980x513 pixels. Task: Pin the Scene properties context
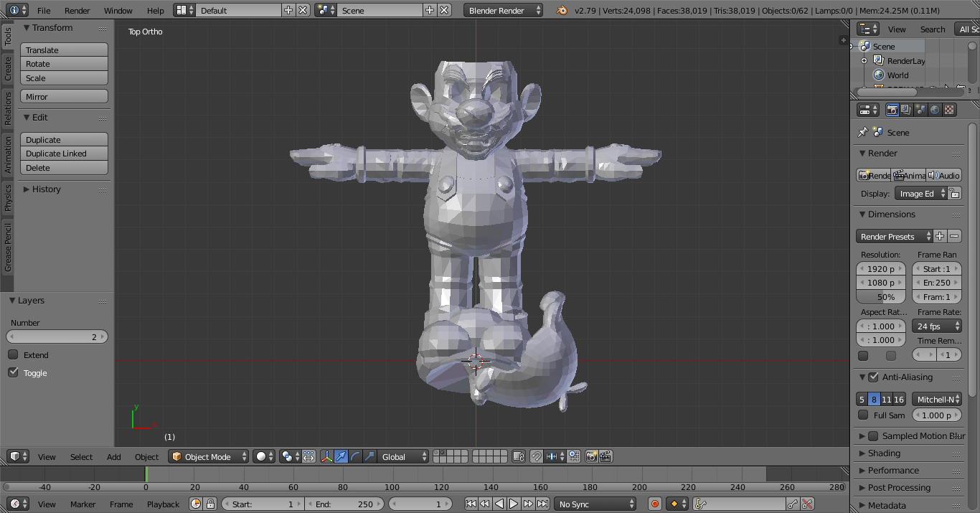[x=863, y=132]
